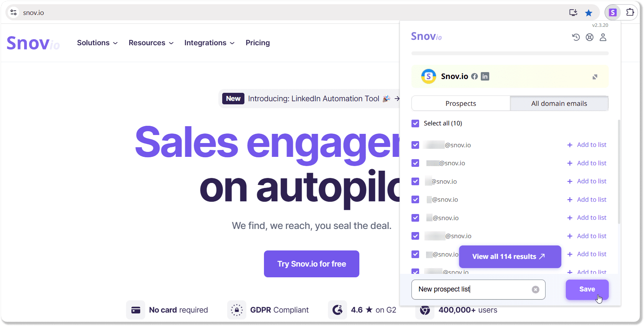This screenshot has height=326, width=644.
Task: Click the browser bookmark star icon
Action: [x=589, y=13]
